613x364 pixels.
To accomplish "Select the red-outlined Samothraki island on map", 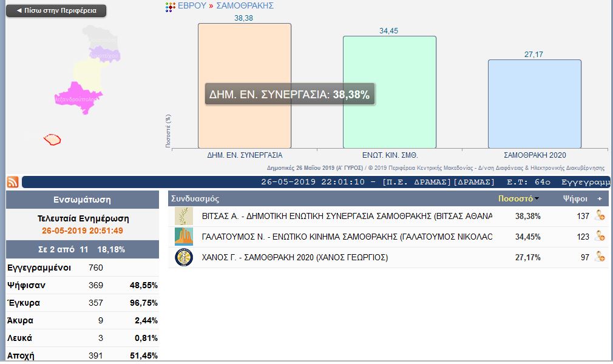I will [x=53, y=140].
